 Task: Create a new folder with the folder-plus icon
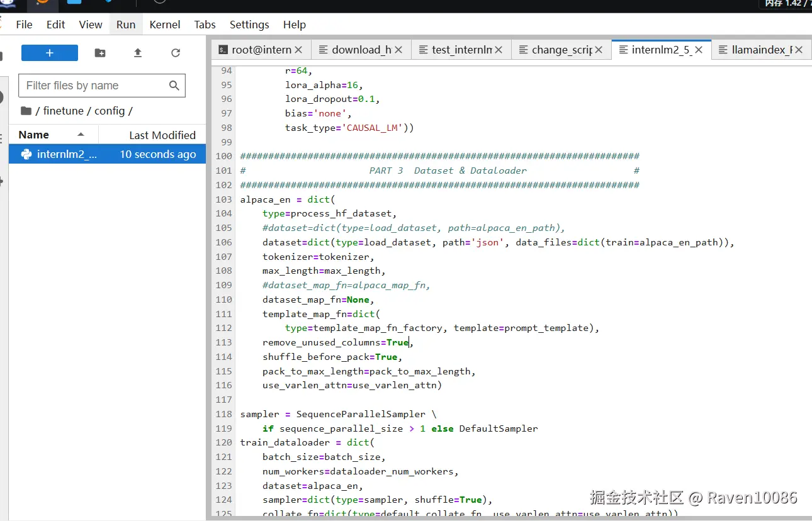coord(100,53)
